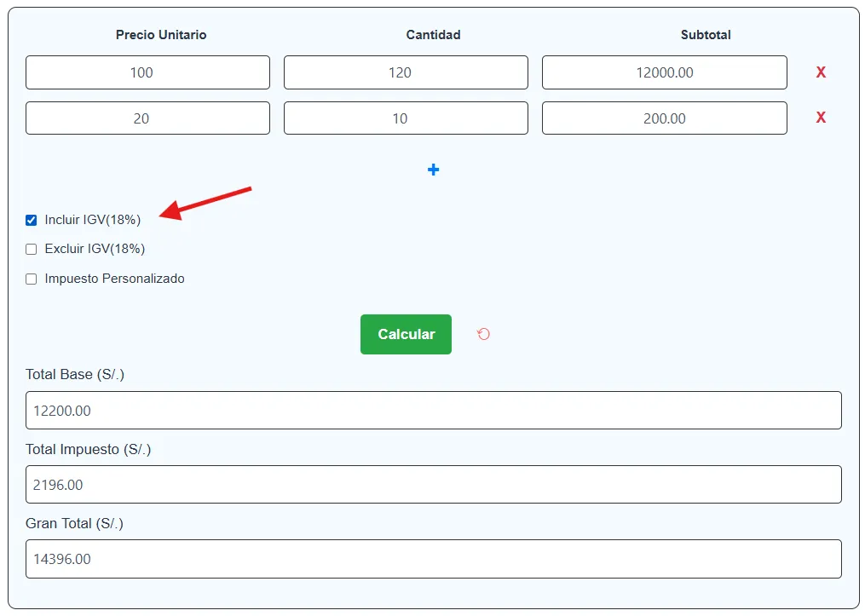This screenshot has width=865, height=616.
Task: Click the Subtotal field showing 12000.00
Action: click(664, 72)
